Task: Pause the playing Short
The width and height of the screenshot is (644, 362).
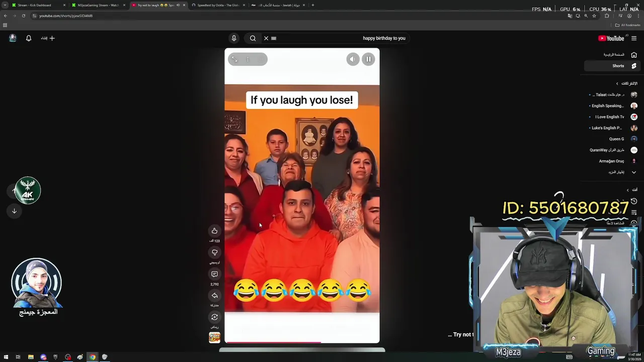Action: point(368,59)
